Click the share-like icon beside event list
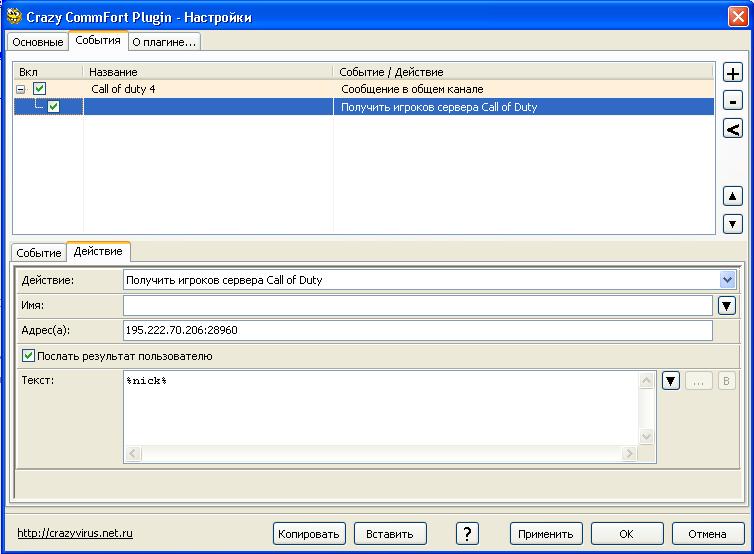Screen dimensions: 754x554 coord(732,128)
